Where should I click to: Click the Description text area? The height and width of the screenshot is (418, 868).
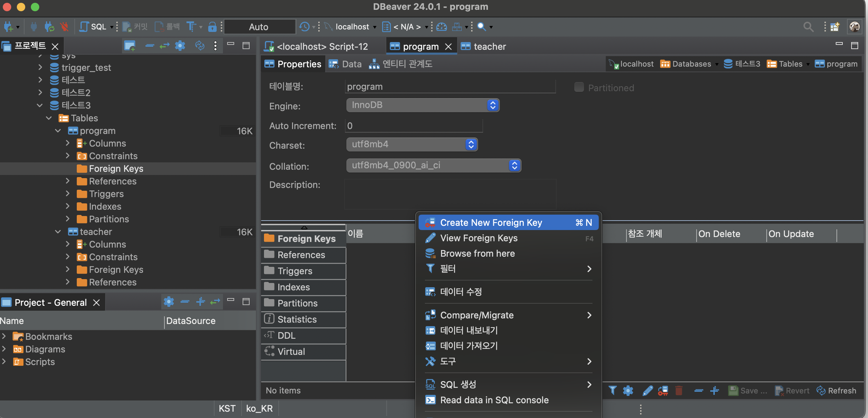pos(450,194)
